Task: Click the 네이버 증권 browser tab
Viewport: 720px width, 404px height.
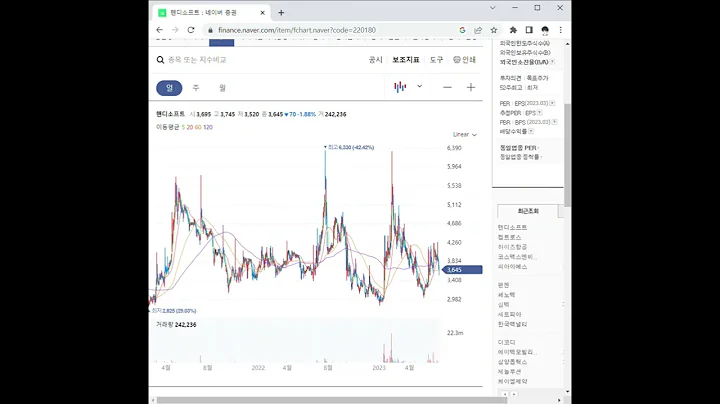Action: [211, 13]
